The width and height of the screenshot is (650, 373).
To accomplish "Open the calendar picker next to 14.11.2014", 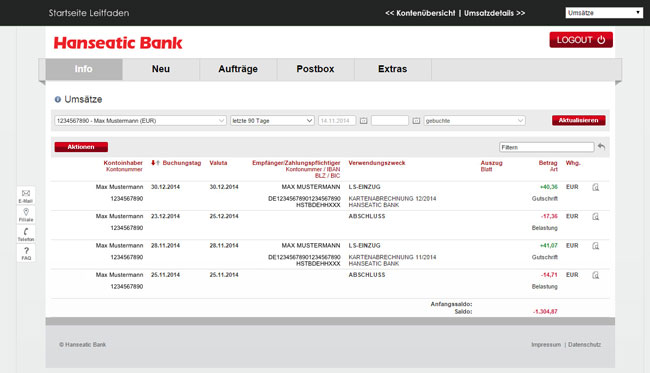I will pyautogui.click(x=364, y=121).
